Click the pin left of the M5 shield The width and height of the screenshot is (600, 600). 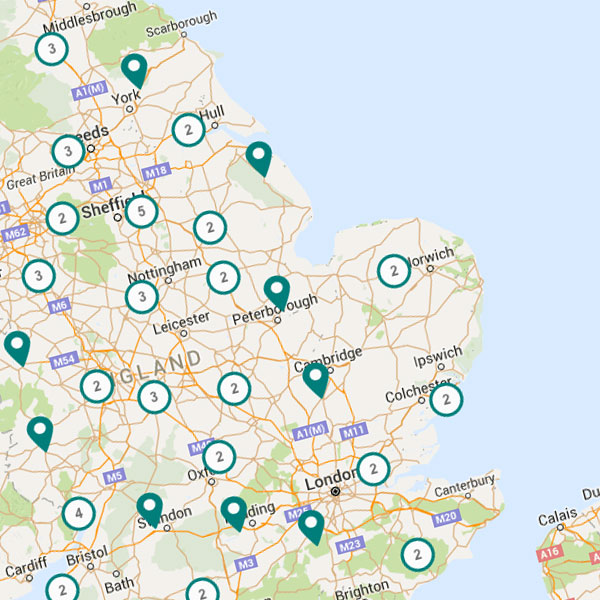[40, 434]
